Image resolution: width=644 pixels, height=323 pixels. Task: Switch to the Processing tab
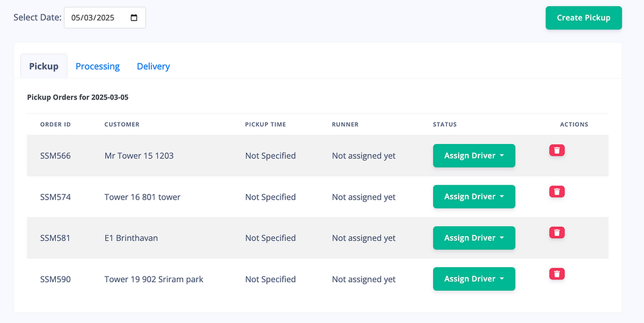(97, 66)
